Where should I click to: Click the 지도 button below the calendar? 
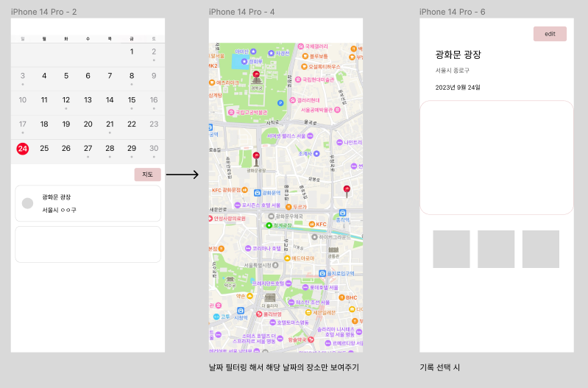tap(148, 174)
